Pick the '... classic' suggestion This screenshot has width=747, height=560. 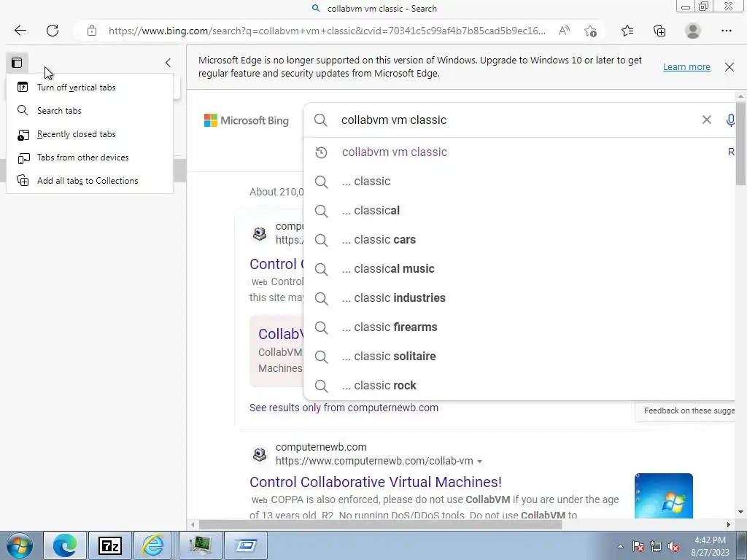[x=519, y=182]
